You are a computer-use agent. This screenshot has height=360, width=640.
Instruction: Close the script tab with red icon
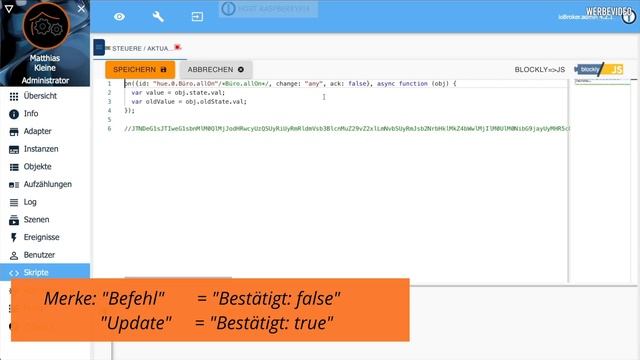(178, 47)
